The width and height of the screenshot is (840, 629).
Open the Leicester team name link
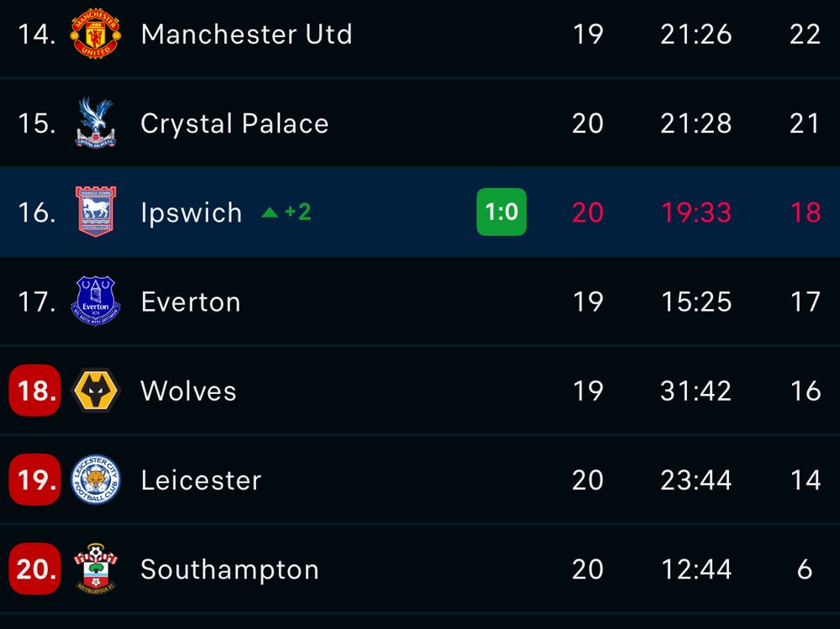click(x=201, y=480)
